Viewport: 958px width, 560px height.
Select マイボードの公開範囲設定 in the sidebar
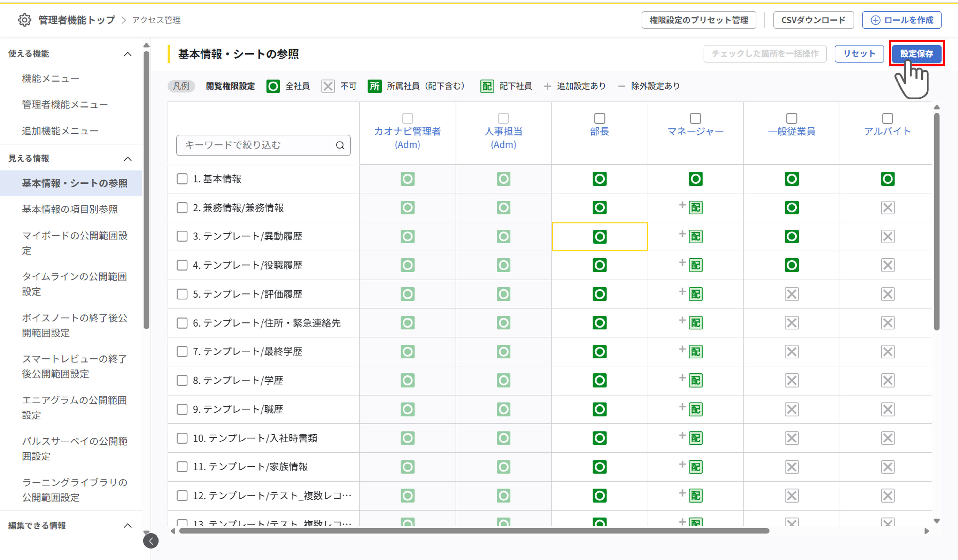point(75,243)
